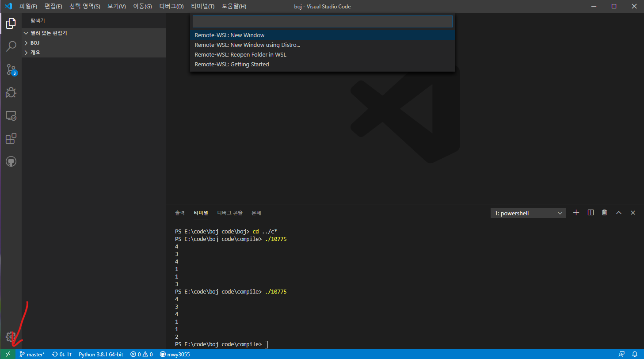Switch to the 문제 panel tab
The height and width of the screenshot is (359, 644).
pyautogui.click(x=256, y=213)
